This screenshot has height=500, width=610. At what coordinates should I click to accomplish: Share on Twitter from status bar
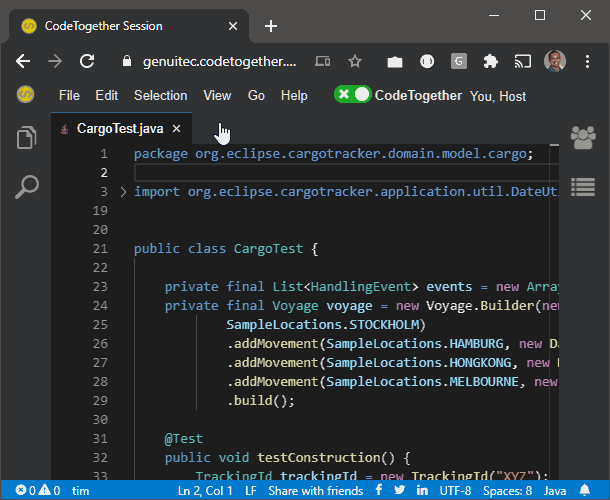point(400,490)
